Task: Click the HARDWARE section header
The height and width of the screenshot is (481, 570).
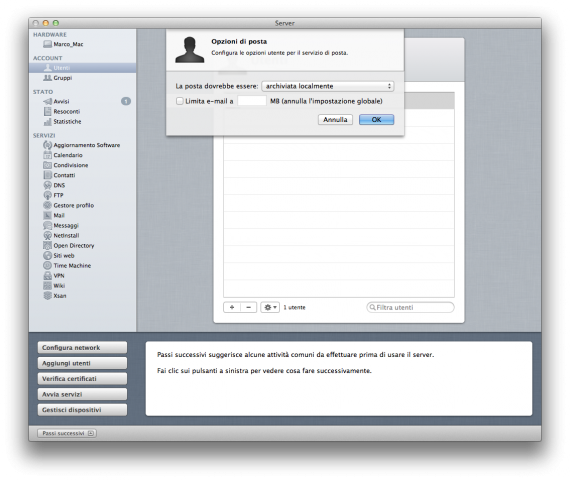Action: tap(50, 35)
